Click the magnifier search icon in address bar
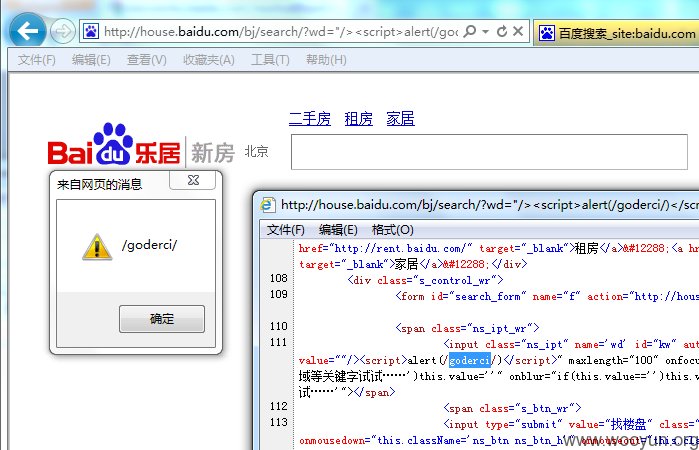Screen dimensions: 699x450 470,31
